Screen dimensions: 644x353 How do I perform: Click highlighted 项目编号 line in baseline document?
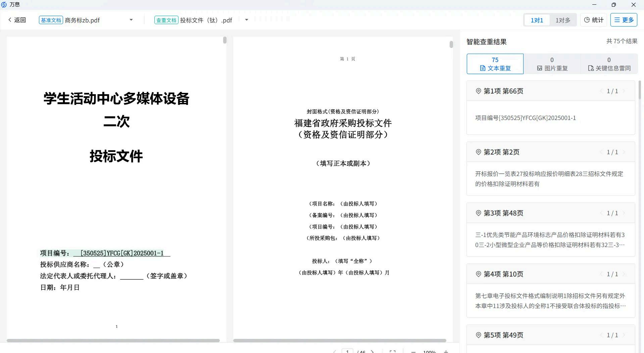pyautogui.click(x=105, y=253)
